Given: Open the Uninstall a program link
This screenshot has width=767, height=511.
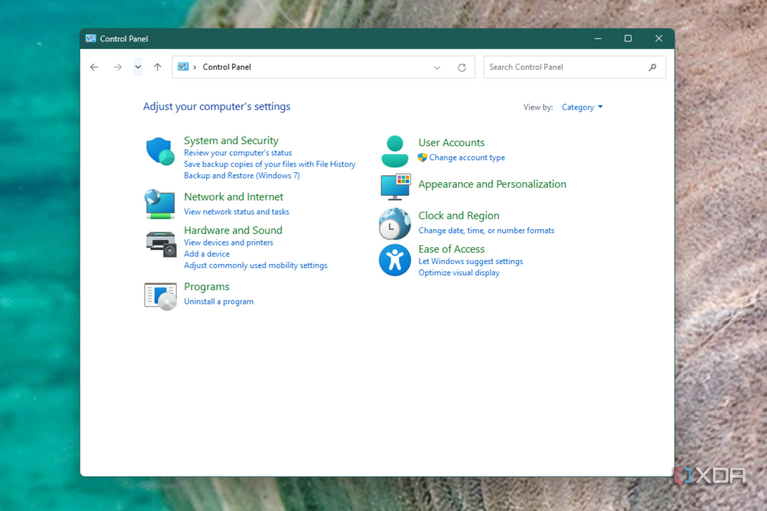Looking at the screenshot, I should click(x=218, y=301).
